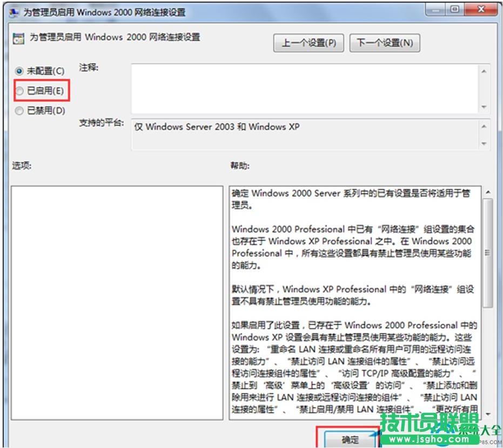Click the comment box scroll down arrow
Image resolution: width=503 pixels, height=448 pixels.
point(484,107)
